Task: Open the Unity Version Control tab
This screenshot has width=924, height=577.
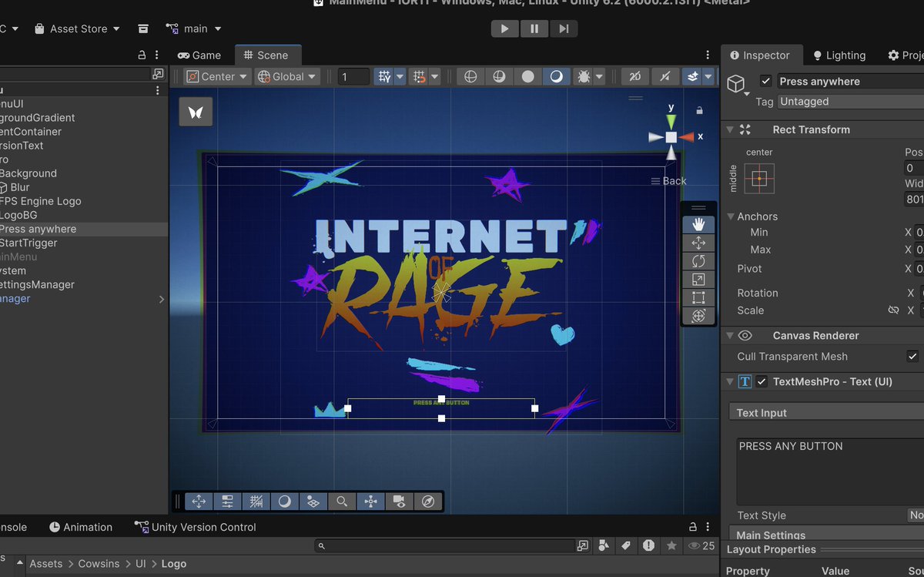Action: (196, 527)
